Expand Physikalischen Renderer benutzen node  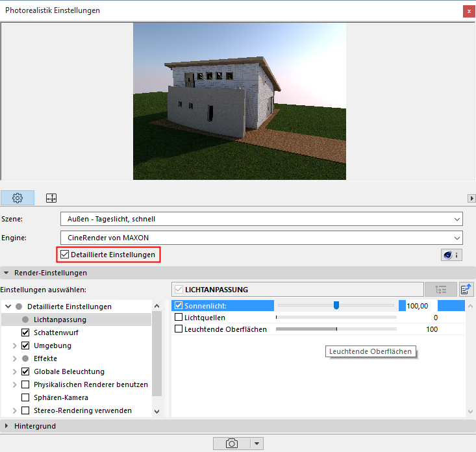[x=14, y=384]
